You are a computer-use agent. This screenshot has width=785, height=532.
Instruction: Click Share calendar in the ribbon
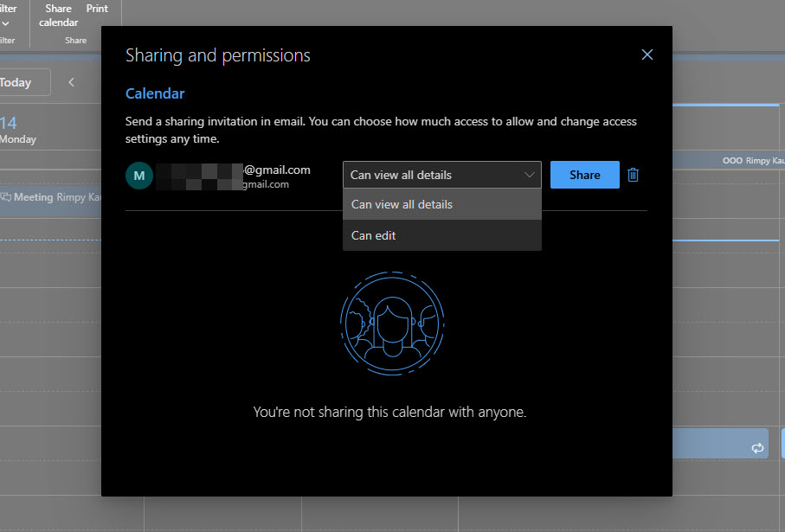[x=59, y=16]
